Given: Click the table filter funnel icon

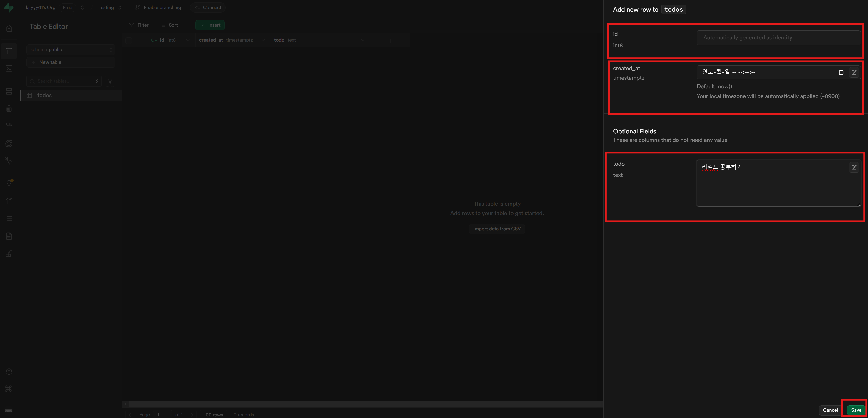Looking at the screenshot, I should pyautogui.click(x=110, y=81).
